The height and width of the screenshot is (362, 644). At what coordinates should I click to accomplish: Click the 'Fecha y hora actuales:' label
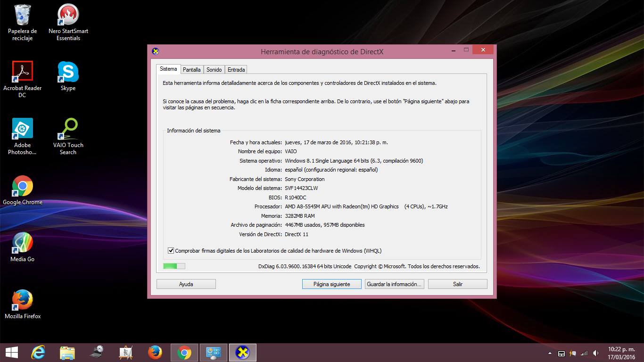pyautogui.click(x=256, y=142)
